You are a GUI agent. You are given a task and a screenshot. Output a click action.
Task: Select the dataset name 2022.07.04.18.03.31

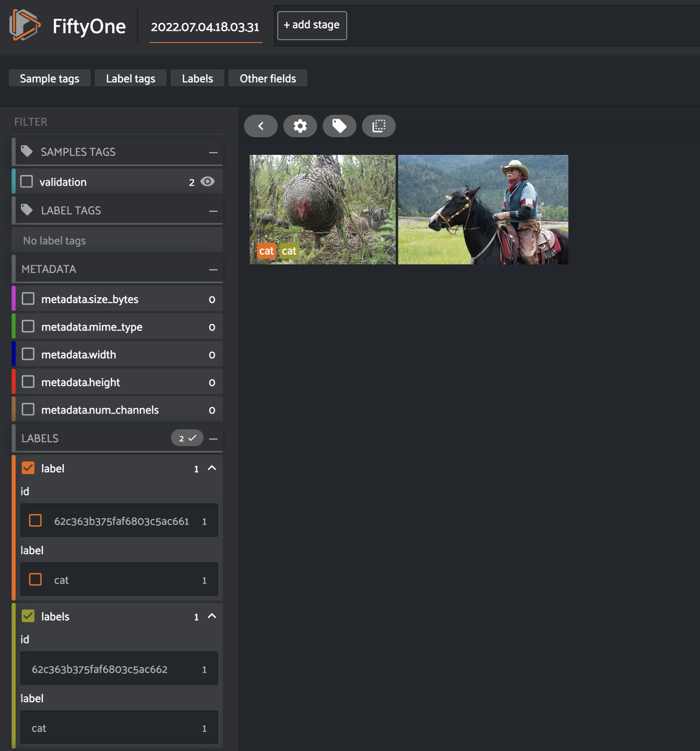pos(205,27)
